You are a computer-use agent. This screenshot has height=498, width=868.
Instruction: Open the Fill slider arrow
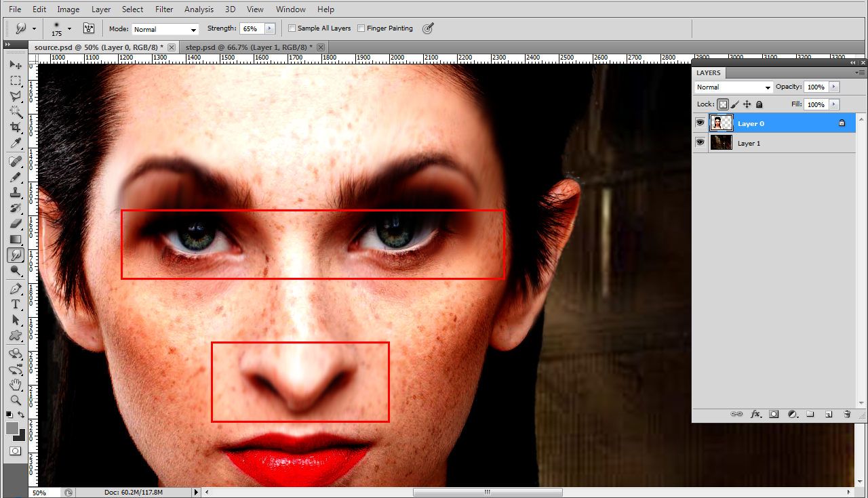pos(833,104)
